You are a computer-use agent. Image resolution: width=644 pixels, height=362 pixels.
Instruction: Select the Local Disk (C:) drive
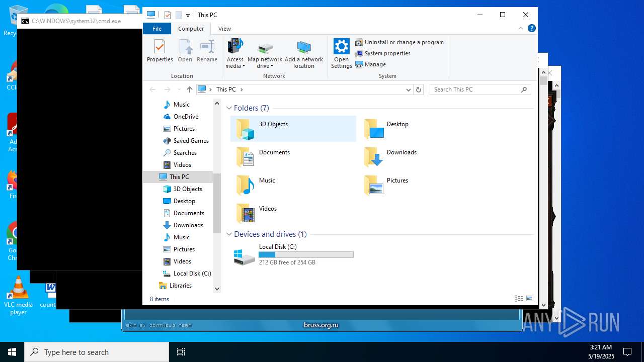[293, 255]
